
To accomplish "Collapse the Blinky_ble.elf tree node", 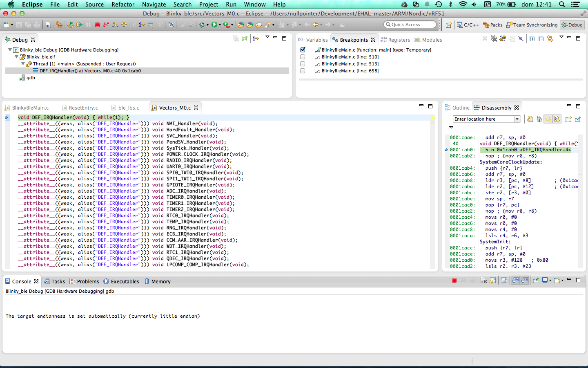I will 16,57.
